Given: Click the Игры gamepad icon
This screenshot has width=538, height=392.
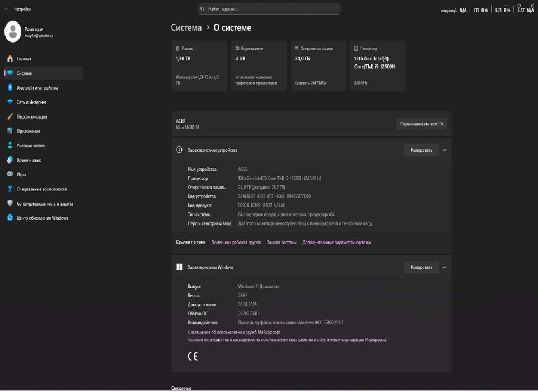Looking at the screenshot, I should coord(10,174).
